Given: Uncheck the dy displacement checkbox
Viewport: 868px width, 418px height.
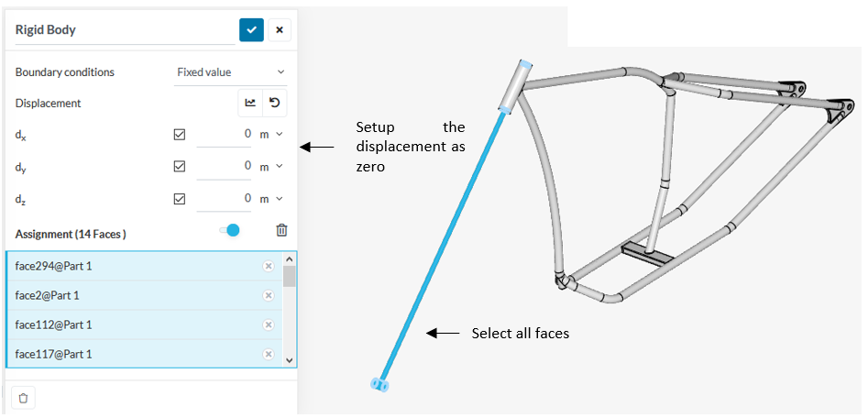Looking at the screenshot, I should (x=180, y=167).
